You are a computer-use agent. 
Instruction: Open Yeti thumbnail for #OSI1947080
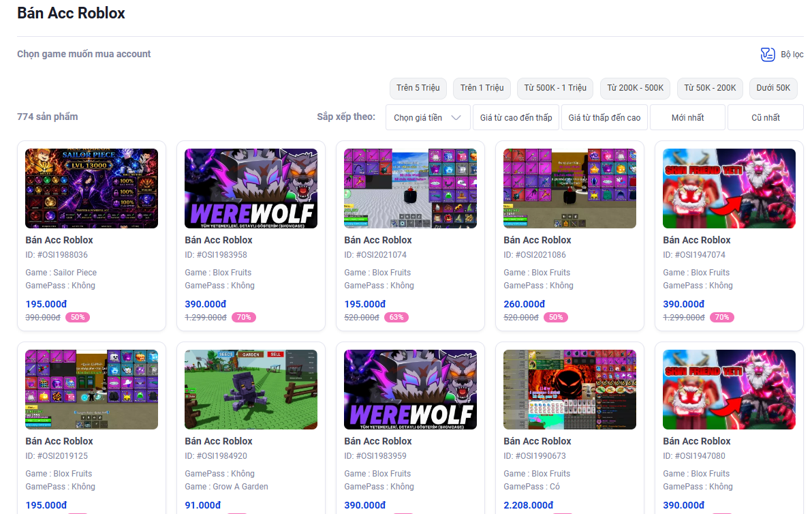click(729, 390)
